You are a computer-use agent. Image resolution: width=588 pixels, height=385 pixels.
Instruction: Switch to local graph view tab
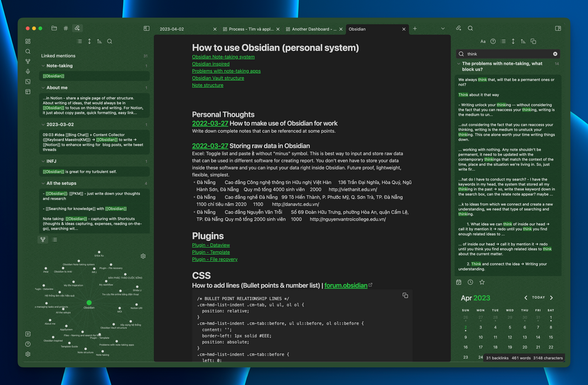click(x=43, y=239)
